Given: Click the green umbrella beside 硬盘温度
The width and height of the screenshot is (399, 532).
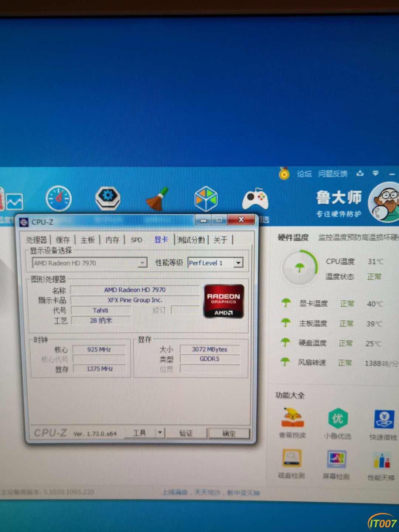Looking at the screenshot, I should point(285,342).
